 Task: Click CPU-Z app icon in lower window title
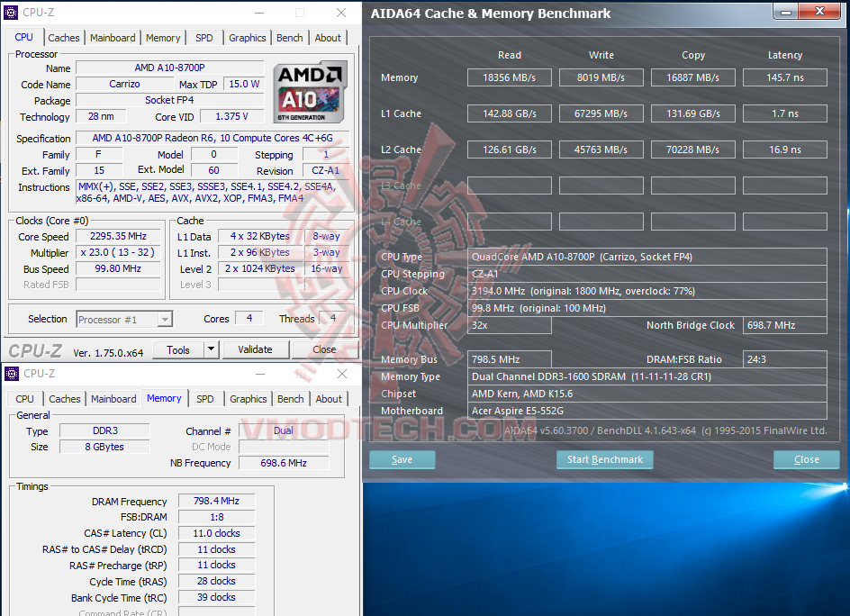pyautogui.click(x=12, y=373)
